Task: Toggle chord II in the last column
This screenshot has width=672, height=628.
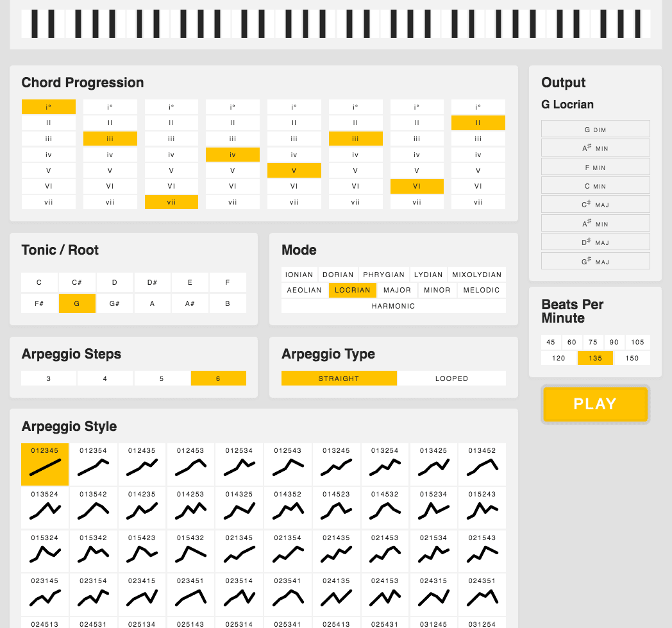Action: (478, 122)
